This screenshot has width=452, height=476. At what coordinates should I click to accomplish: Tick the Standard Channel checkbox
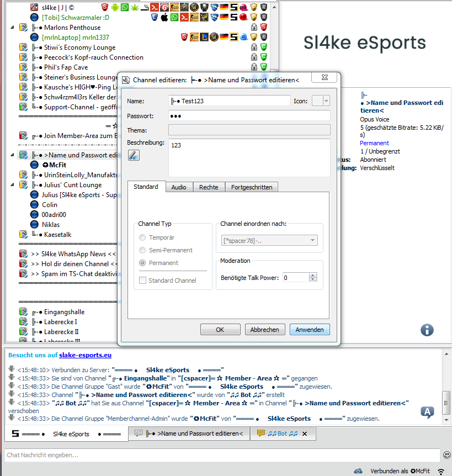(x=142, y=280)
